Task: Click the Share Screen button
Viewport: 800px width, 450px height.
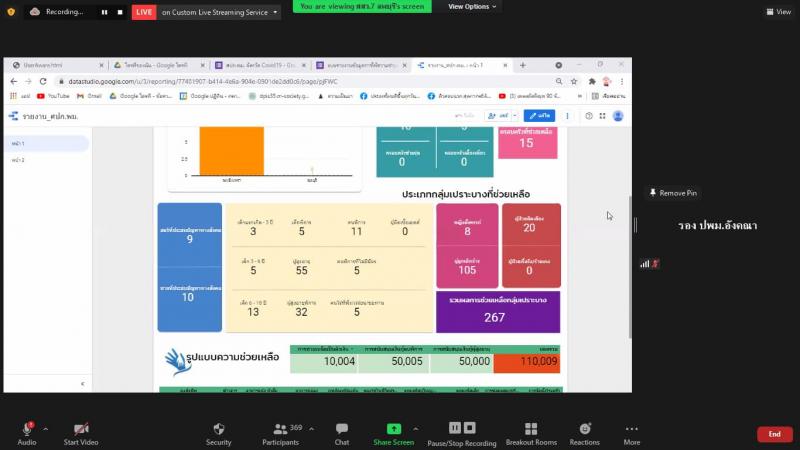Action: [393, 434]
